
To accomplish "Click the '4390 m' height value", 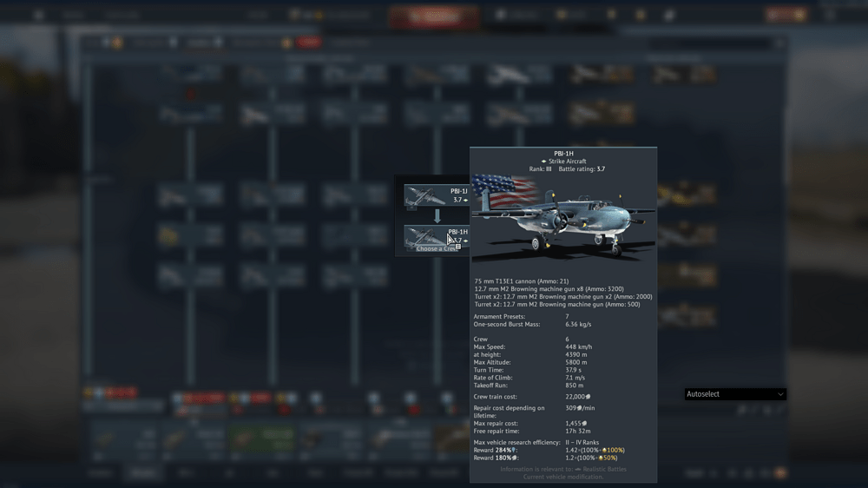I will 576,354.
